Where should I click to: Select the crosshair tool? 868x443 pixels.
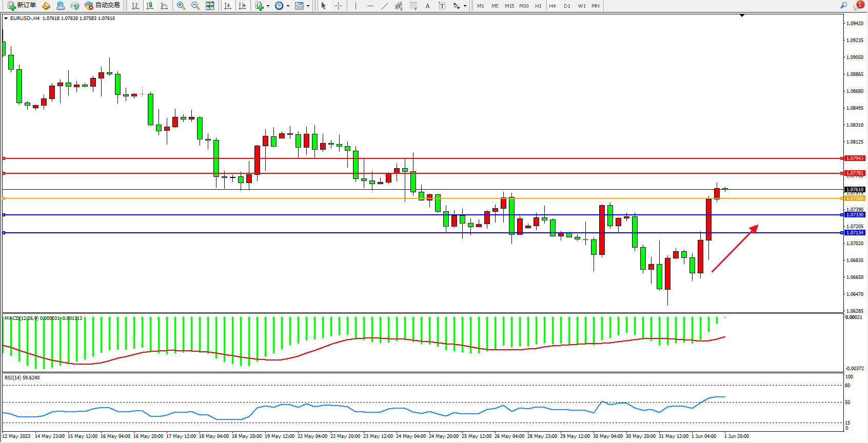(x=339, y=6)
